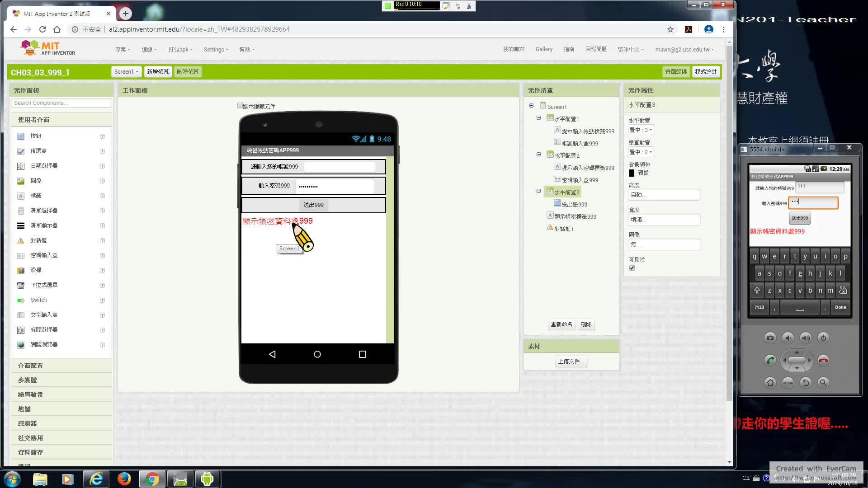This screenshot has height=488, width=868.
Task: Open the 打包apk menu
Action: pyautogui.click(x=180, y=49)
